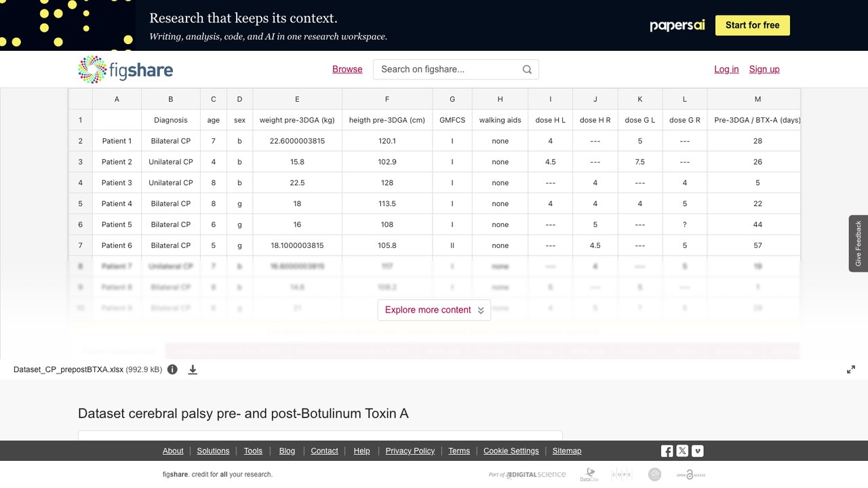Open the DataCite logo
The image size is (868, 488).
[589, 474]
